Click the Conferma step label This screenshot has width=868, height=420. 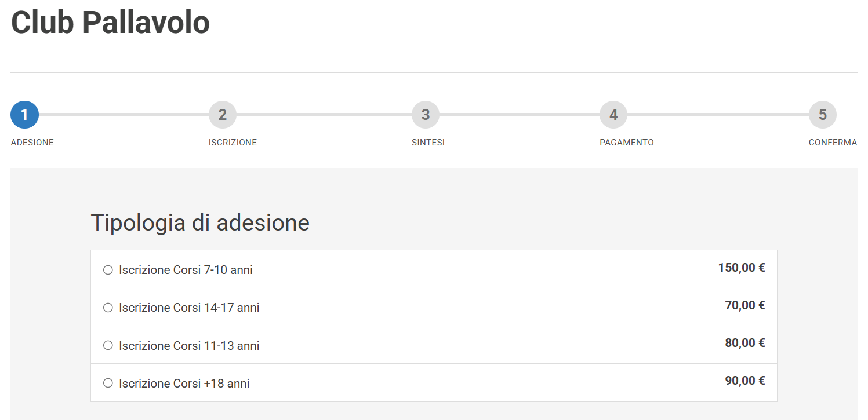(x=833, y=143)
